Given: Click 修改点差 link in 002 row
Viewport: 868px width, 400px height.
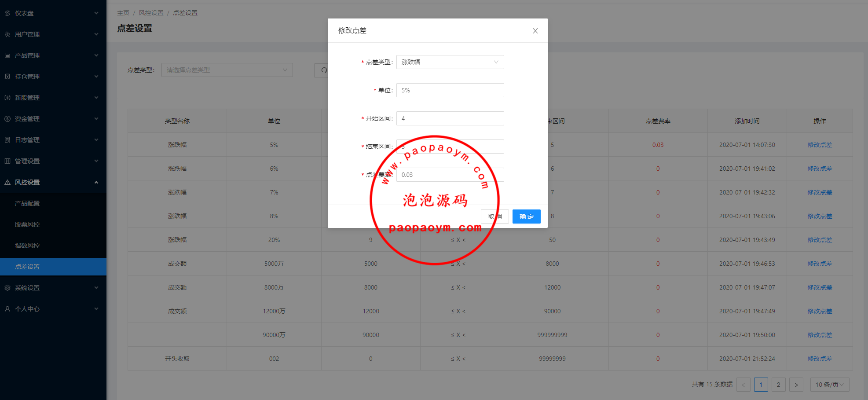Looking at the screenshot, I should point(820,359).
